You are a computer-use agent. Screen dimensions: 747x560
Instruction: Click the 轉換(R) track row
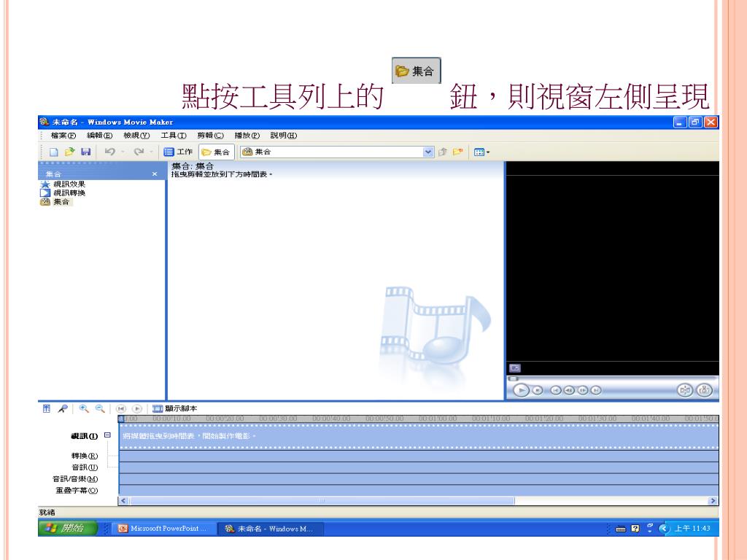419,456
